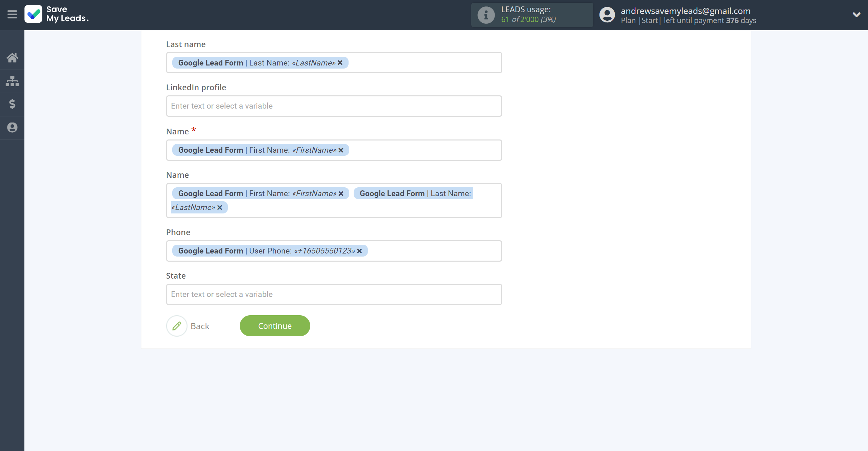The image size is (868, 451).
Task: Click the account avatar icon
Action: coord(607,15)
